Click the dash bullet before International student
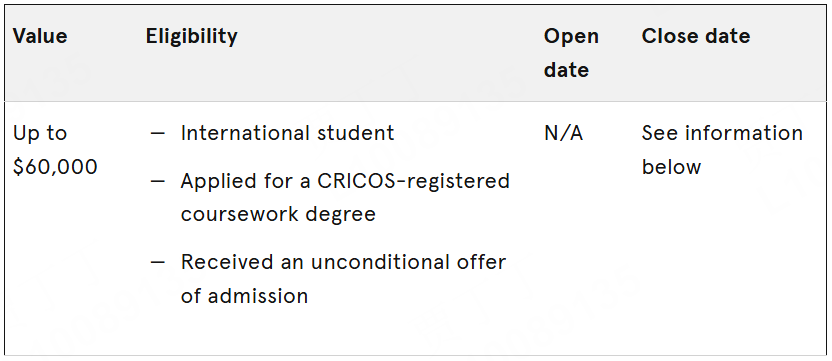The image size is (832, 361). click(x=158, y=133)
